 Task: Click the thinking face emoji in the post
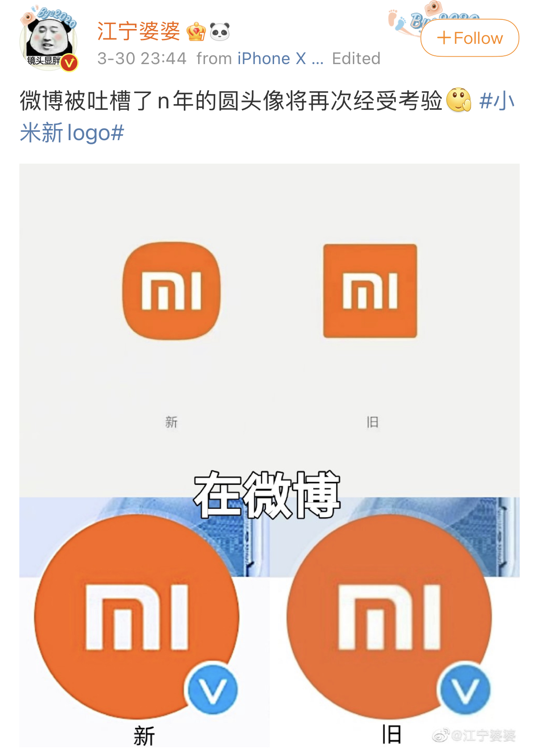[458, 100]
